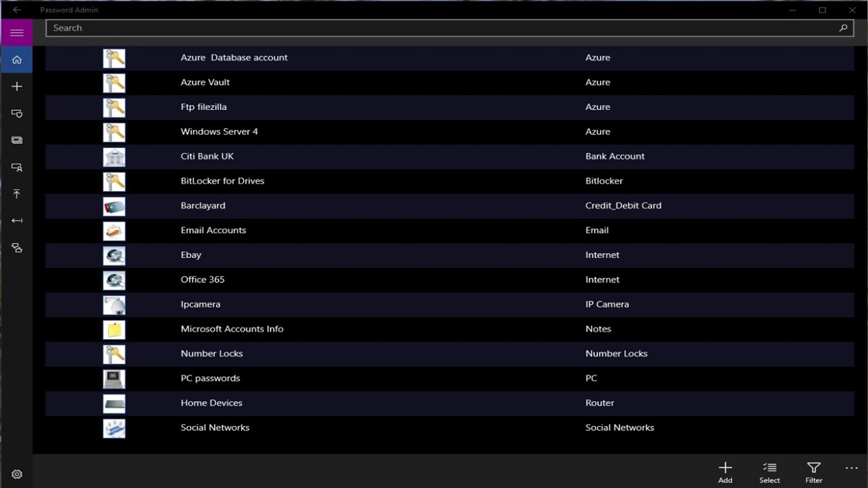Click the plus icon in the left sidebar
Screen dimensions: 868x488
17,87
